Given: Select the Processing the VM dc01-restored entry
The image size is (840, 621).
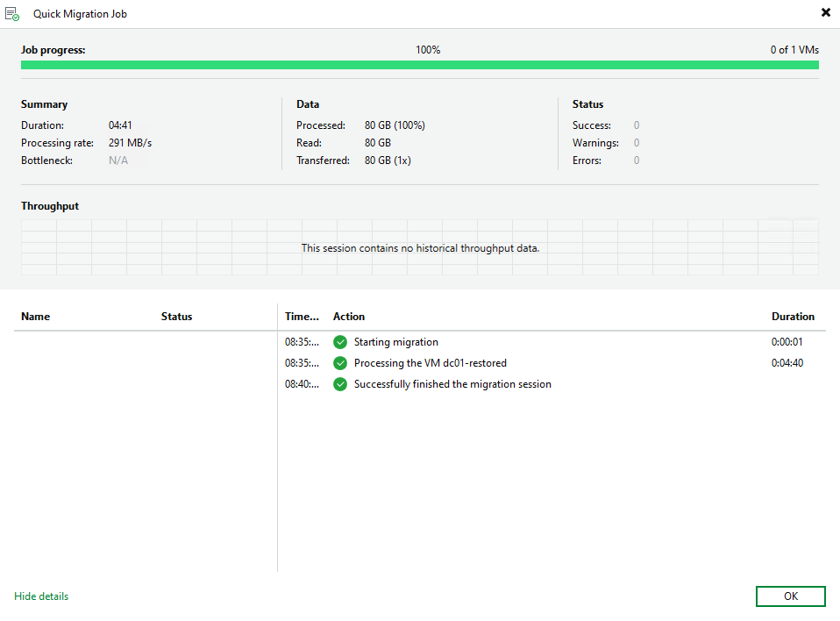Looking at the screenshot, I should [x=552, y=363].
